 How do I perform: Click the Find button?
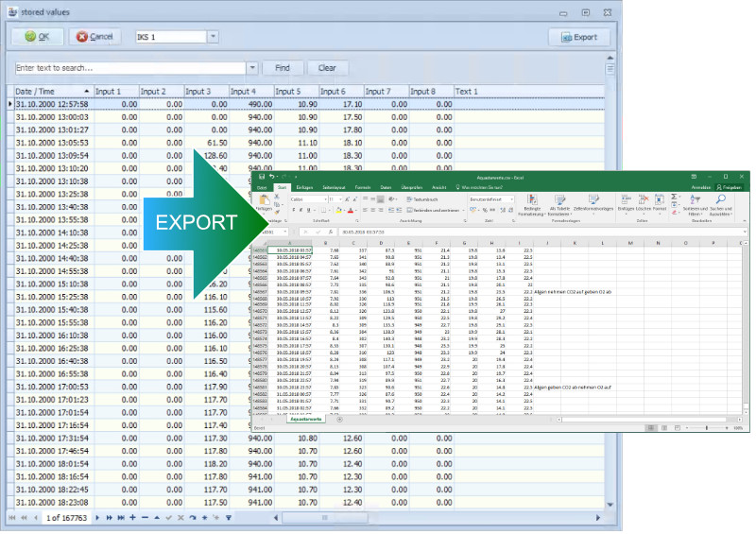coord(283,68)
